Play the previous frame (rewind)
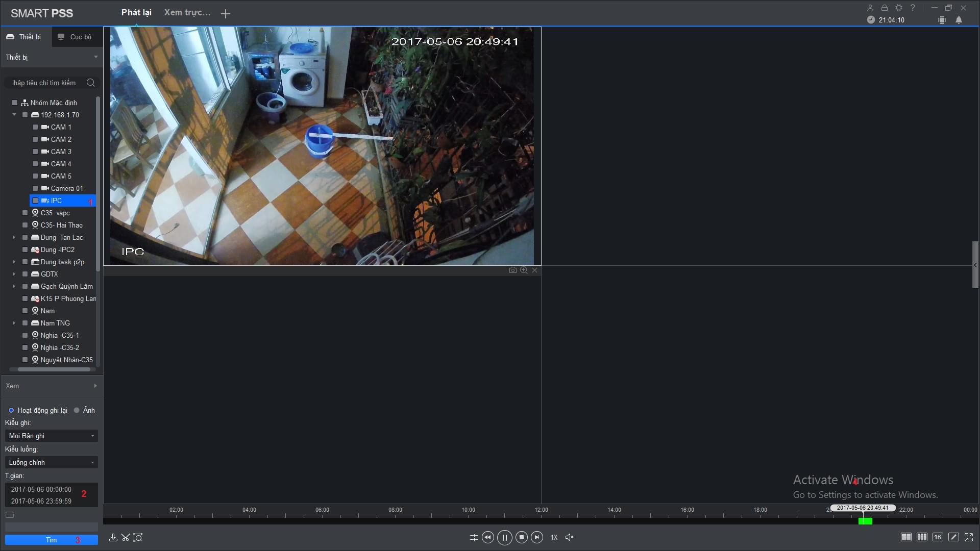The width and height of the screenshot is (980, 551). (x=487, y=537)
